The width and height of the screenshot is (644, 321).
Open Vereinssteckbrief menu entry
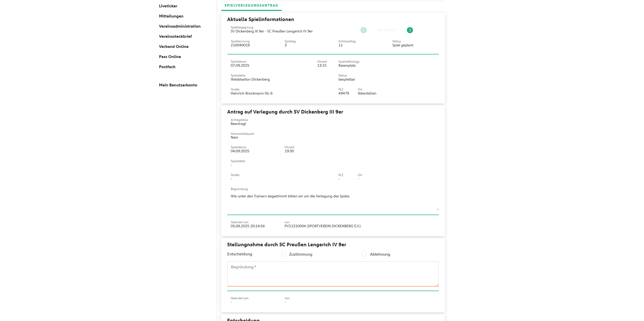pyautogui.click(x=175, y=36)
